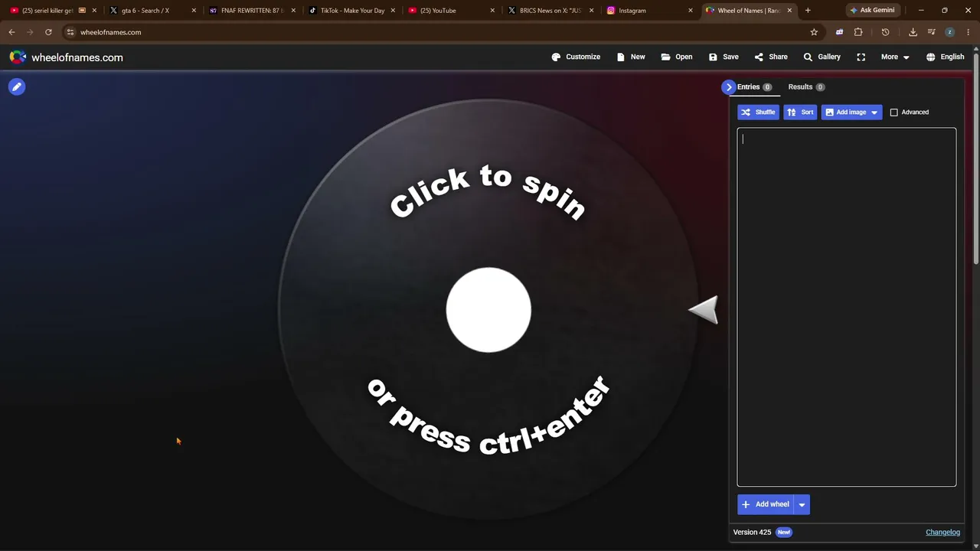The width and height of the screenshot is (980, 551).
Task: View site information icon in address bar
Action: tap(70, 32)
